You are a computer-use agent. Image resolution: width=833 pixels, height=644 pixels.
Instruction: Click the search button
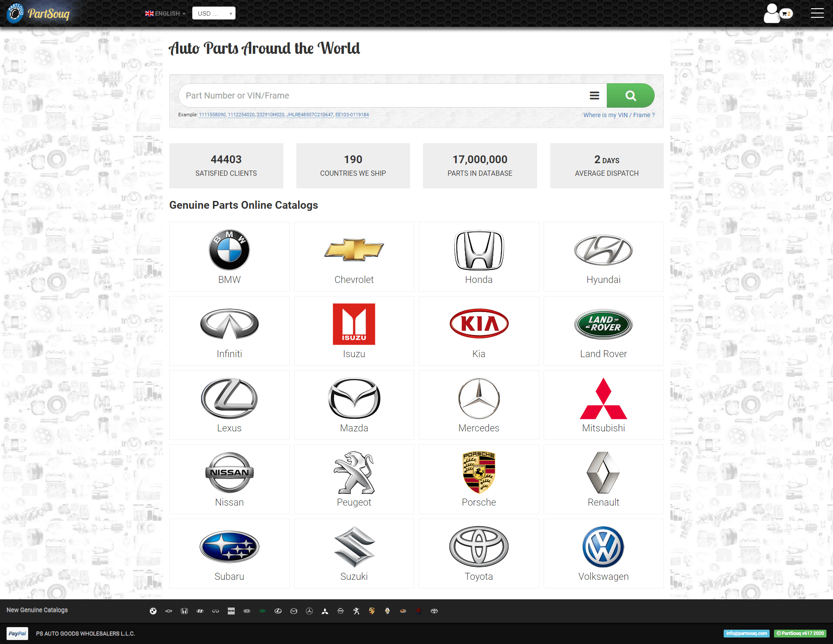[629, 95]
